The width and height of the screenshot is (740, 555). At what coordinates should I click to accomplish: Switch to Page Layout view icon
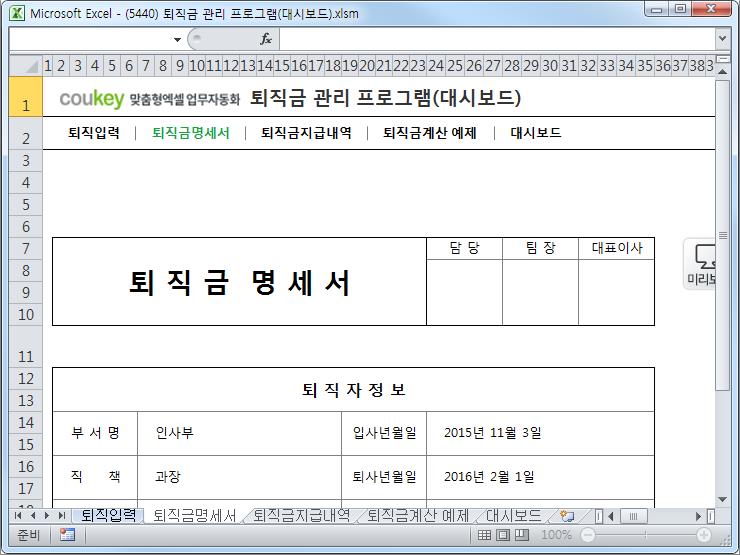tap(503, 535)
